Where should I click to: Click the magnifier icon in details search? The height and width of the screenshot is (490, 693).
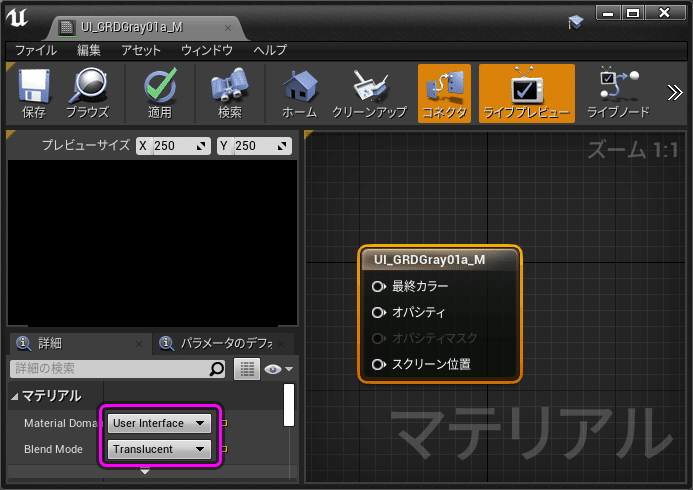pos(217,368)
